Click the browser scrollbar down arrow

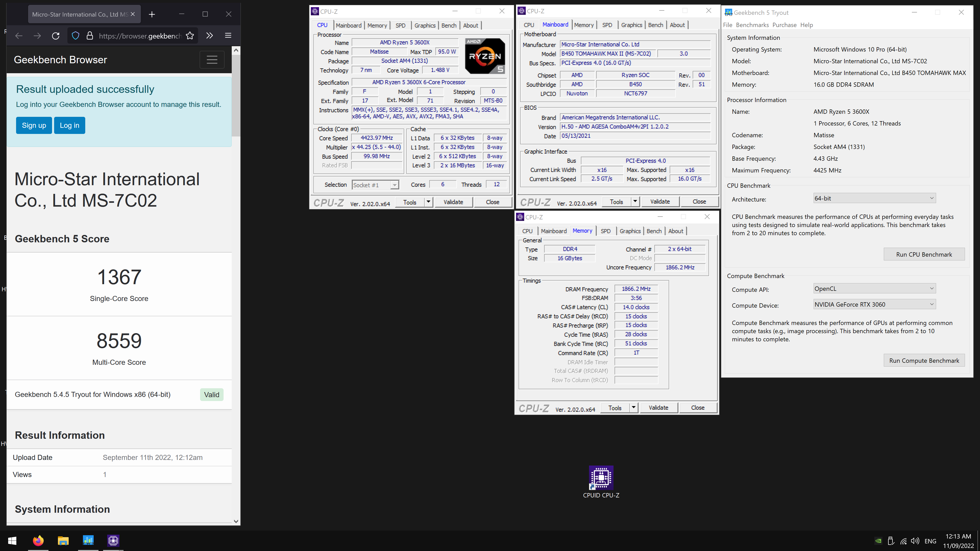(236, 521)
